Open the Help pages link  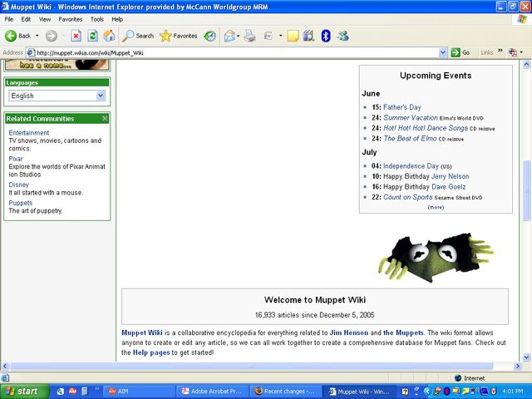[x=151, y=352]
